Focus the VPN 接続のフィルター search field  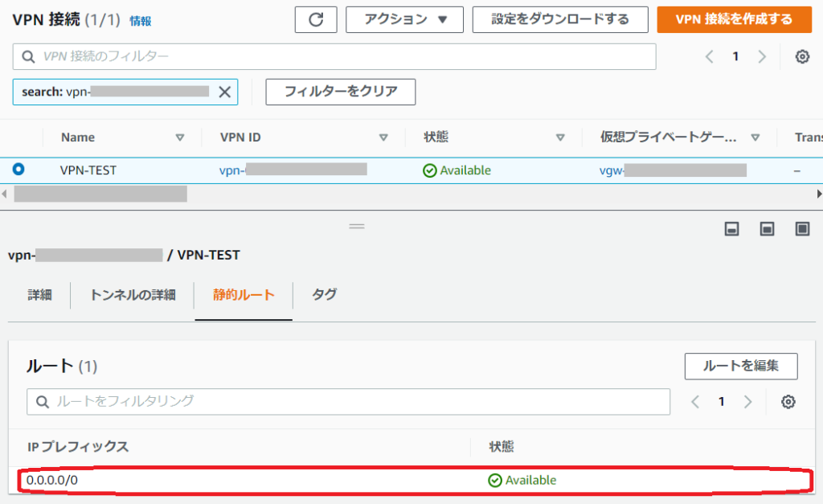334,57
